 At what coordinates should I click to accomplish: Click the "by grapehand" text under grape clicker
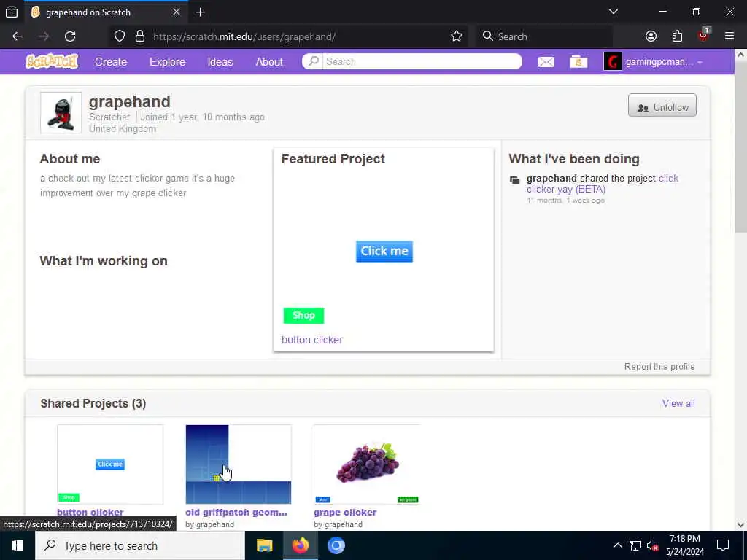click(x=338, y=524)
